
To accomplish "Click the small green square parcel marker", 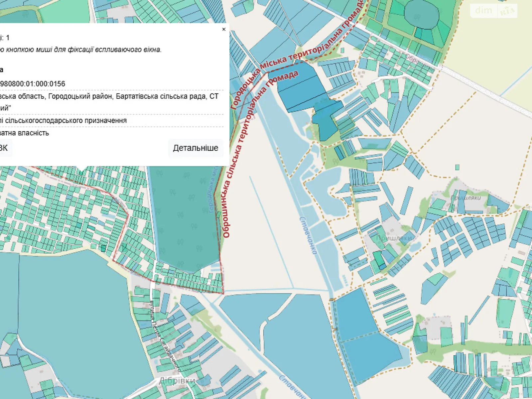I will (458, 167).
